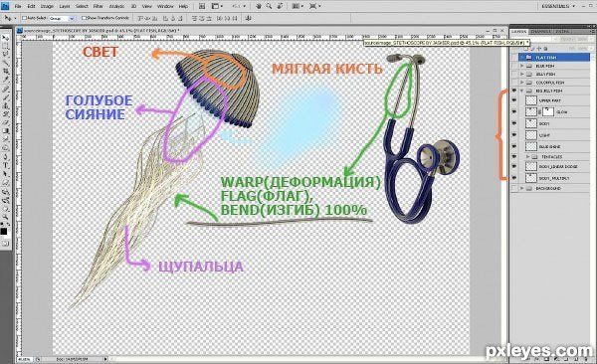Hide the UPPER PART layer
597x364 pixels.
(x=514, y=100)
